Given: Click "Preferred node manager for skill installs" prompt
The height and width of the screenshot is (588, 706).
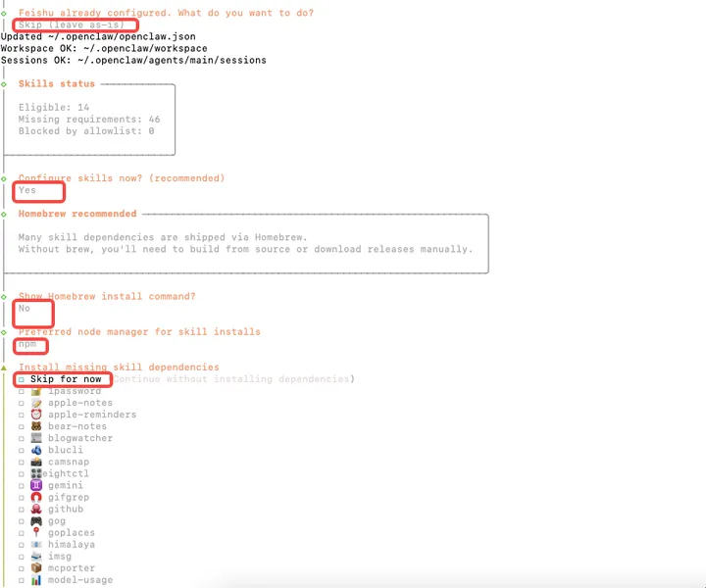Looking at the screenshot, I should [139, 332].
